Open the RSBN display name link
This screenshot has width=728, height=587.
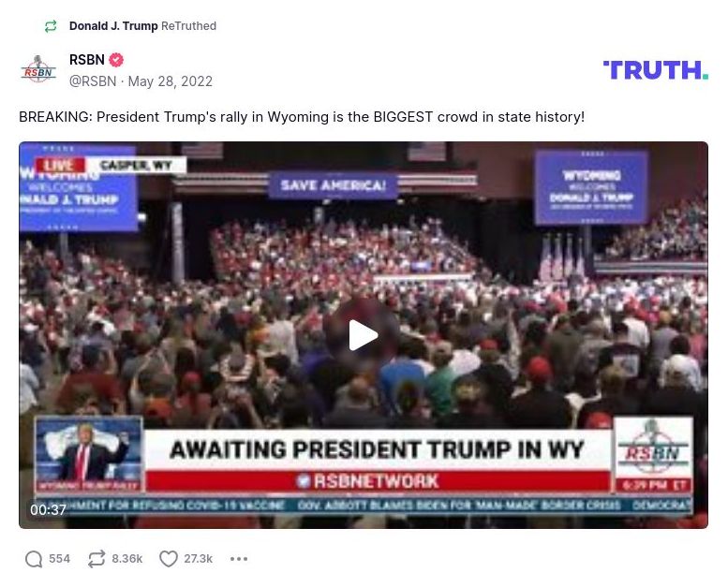[x=87, y=60]
